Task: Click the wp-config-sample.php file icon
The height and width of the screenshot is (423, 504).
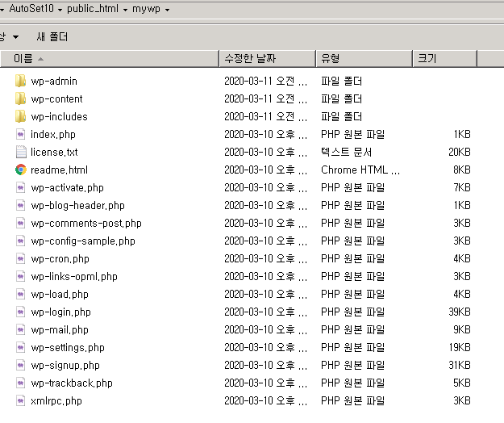Action: [21, 241]
